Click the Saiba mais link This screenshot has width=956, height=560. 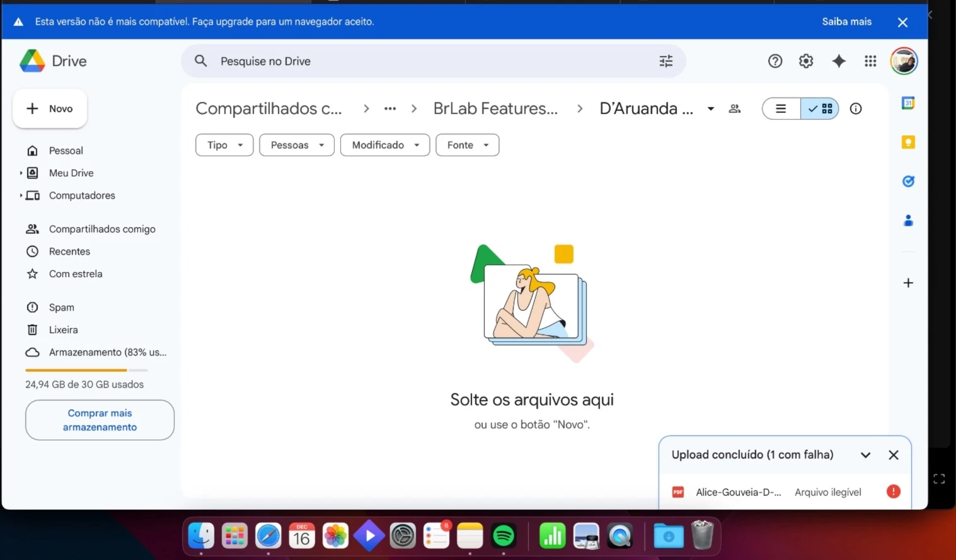click(846, 21)
